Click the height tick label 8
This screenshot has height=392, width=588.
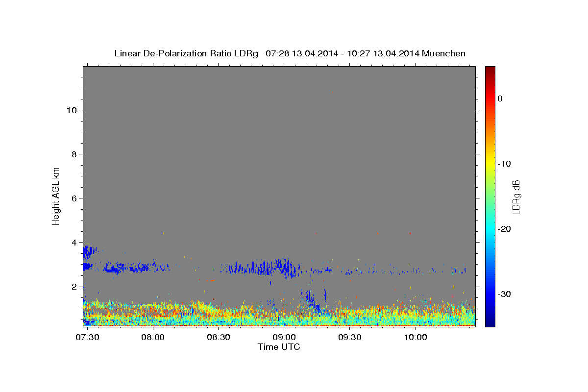[74, 154]
